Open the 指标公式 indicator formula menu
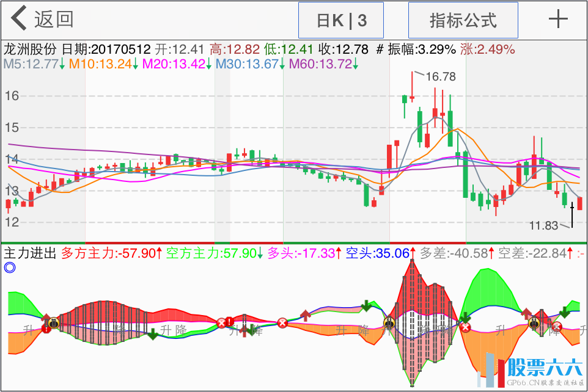588x392 pixels. tap(463, 20)
